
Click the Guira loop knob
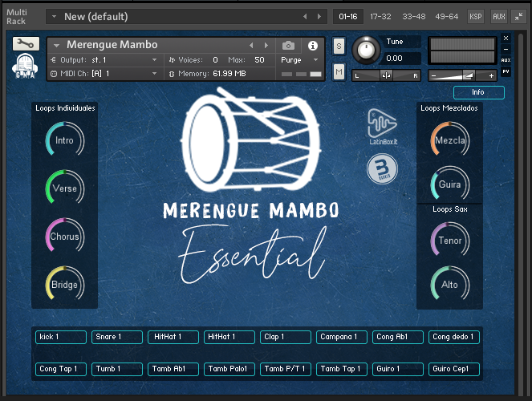[450, 184]
